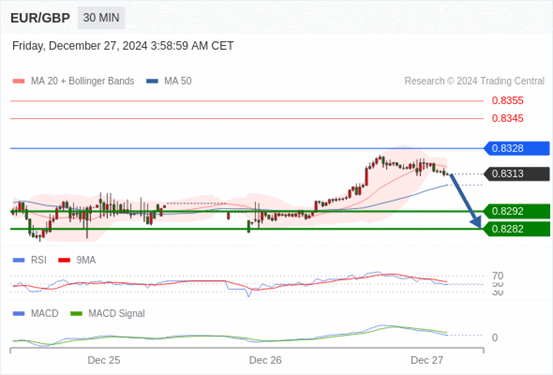This screenshot has width=553, height=375.
Task: Click the Dec 25 date axis label
Action: (104, 360)
